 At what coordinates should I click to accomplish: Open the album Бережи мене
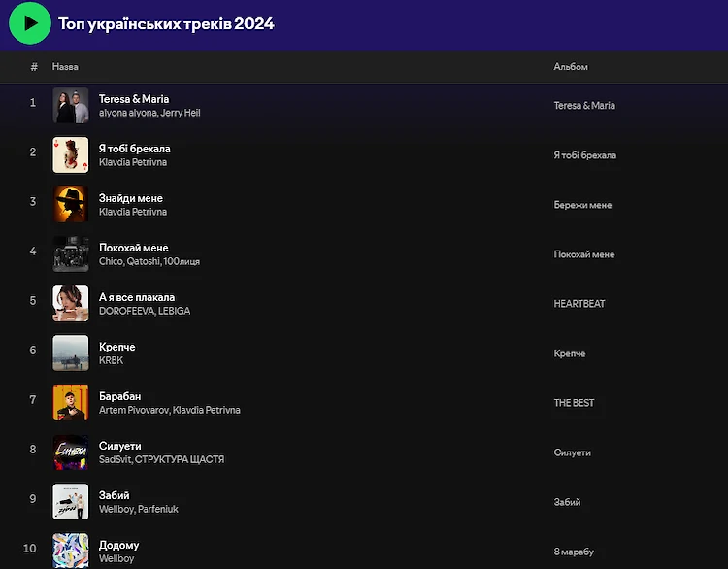click(x=582, y=205)
